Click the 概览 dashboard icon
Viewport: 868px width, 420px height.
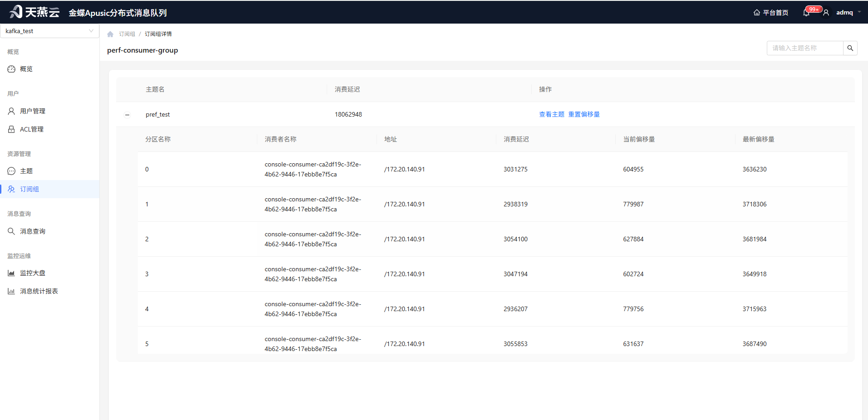(x=11, y=69)
